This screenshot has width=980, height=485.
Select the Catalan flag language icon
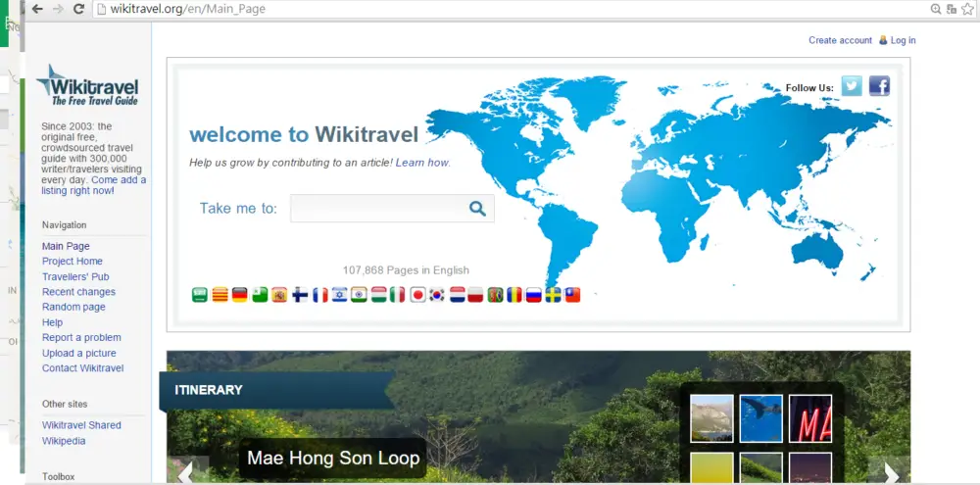pyautogui.click(x=220, y=294)
